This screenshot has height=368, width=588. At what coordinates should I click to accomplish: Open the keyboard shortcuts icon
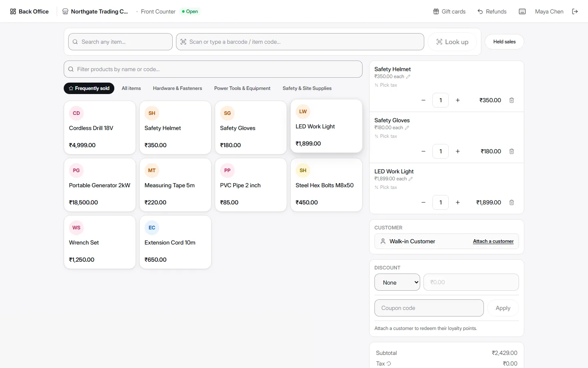coord(522,11)
